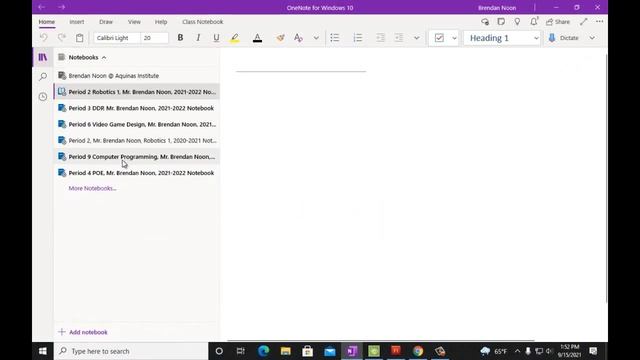640x360 pixels.
Task: Open Recent Notes clock icon
Action: 43,97
